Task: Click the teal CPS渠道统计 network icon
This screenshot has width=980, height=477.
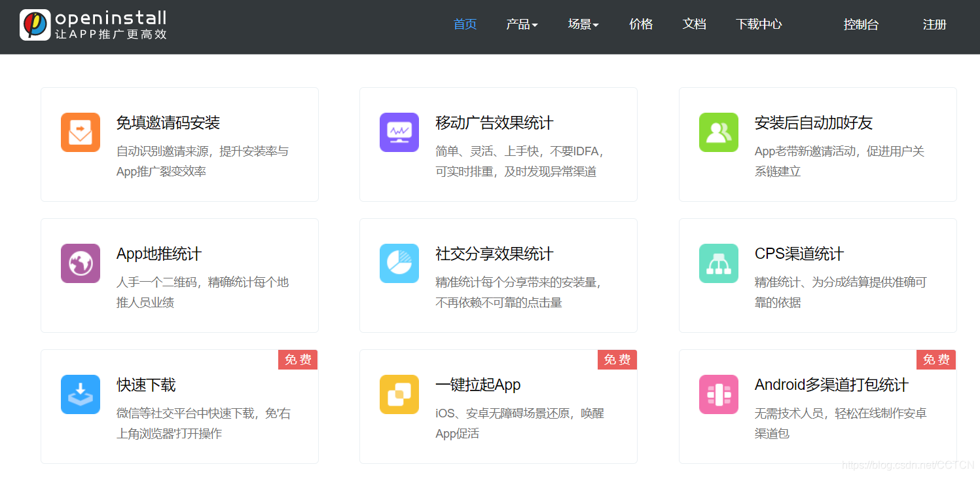Action: coord(718,263)
